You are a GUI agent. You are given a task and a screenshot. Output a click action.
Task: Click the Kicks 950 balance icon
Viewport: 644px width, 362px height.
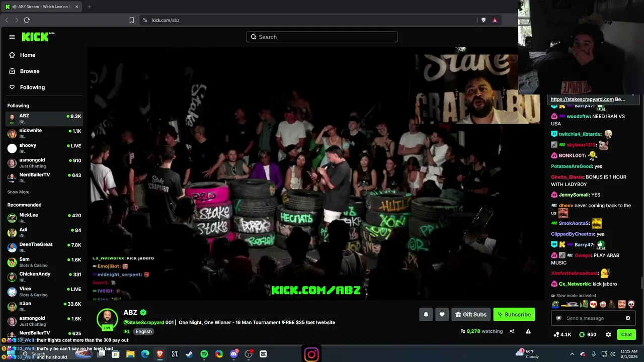[x=588, y=334]
